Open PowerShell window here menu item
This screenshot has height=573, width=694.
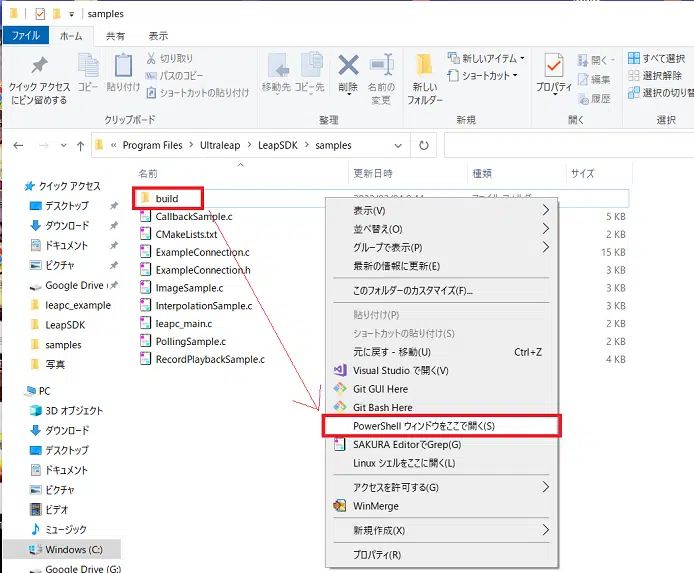[x=424, y=426]
